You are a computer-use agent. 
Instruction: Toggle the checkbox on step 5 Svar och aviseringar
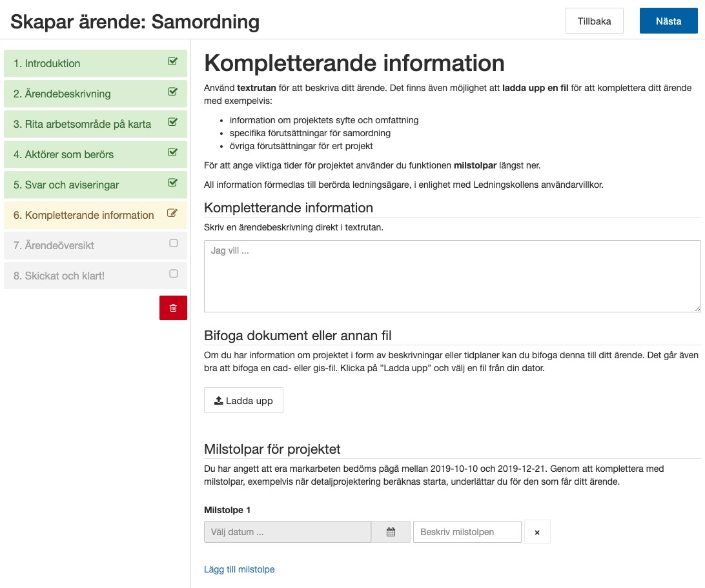pyautogui.click(x=172, y=185)
